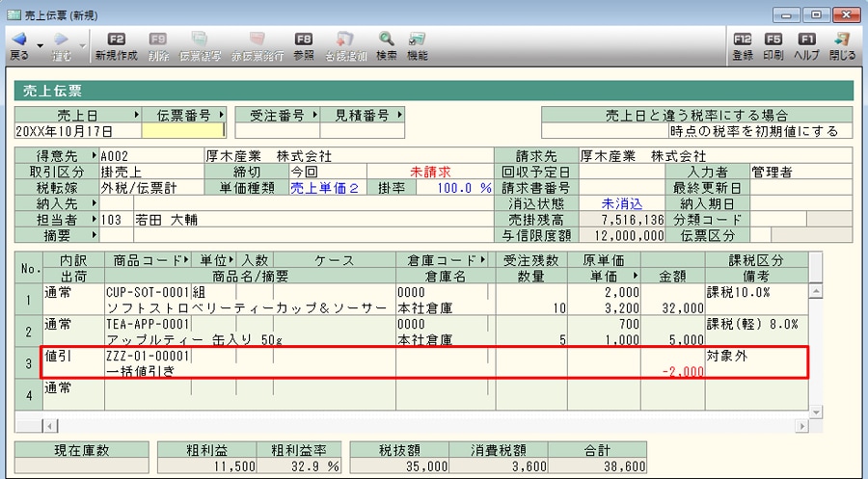Viewport: 868px width, 479px height.
Task: Click red 未請求 status text
Action: tap(430, 172)
